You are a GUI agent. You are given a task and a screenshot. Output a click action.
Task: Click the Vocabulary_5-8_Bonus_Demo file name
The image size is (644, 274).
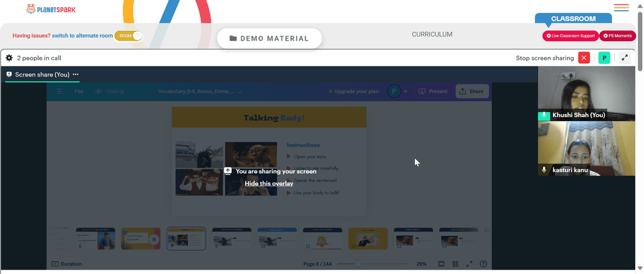[196, 91]
